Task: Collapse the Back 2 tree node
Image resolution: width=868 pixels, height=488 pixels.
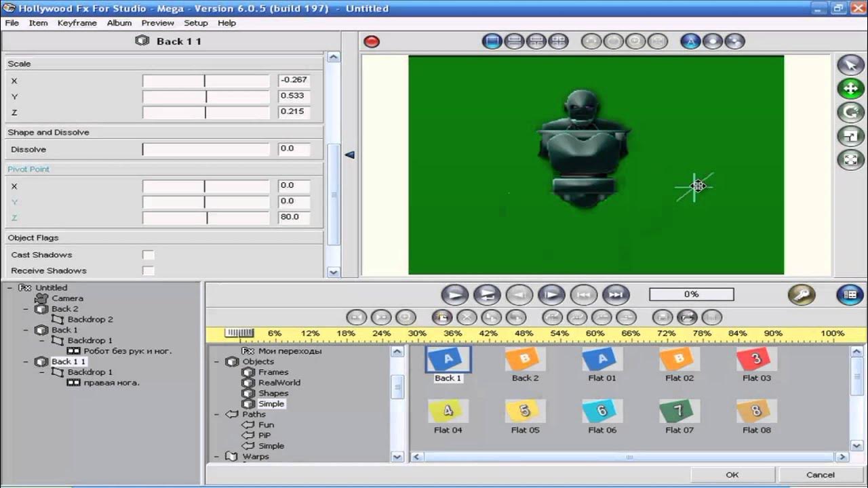Action: 26,309
